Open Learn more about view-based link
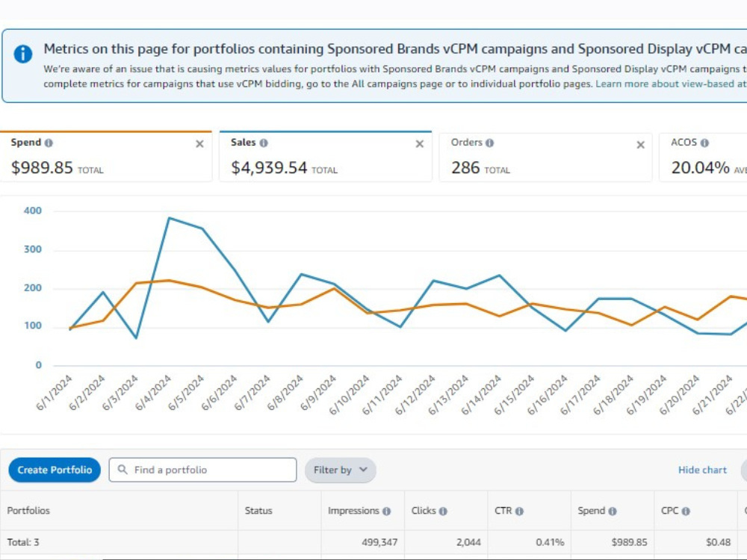The image size is (747, 560). [671, 84]
